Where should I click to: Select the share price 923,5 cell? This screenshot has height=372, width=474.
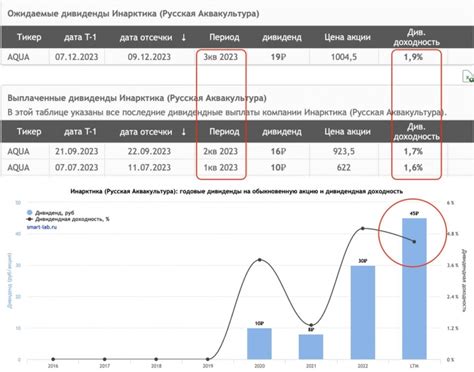tap(344, 151)
